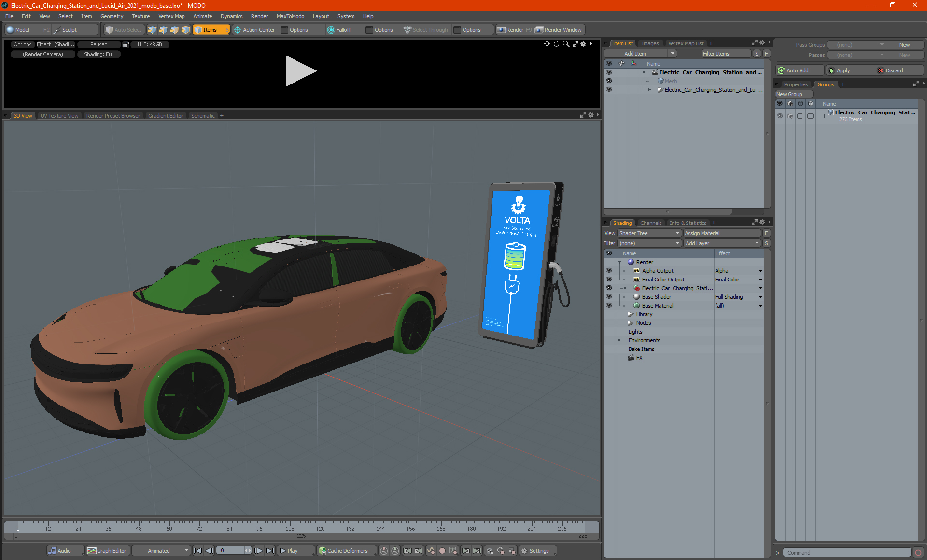Select the Sculpt mode brush icon

57,30
